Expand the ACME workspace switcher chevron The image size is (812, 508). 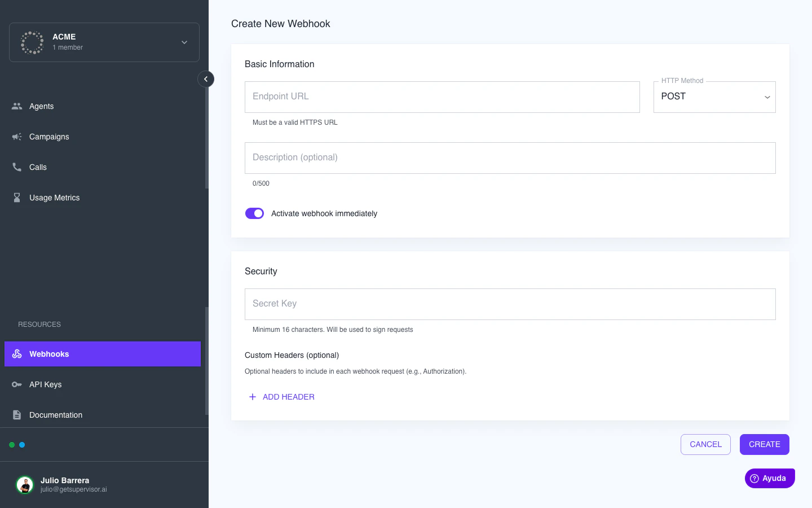[x=184, y=42]
